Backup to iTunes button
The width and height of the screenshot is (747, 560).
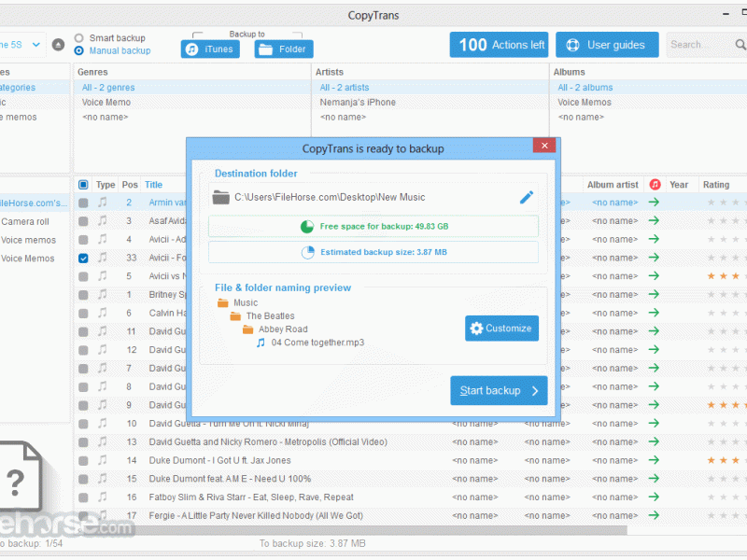pyautogui.click(x=210, y=49)
